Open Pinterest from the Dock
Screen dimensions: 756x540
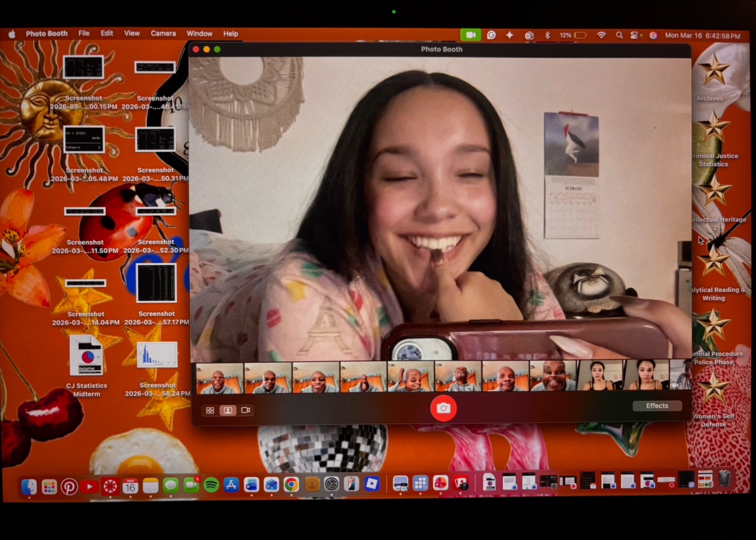tap(69, 487)
